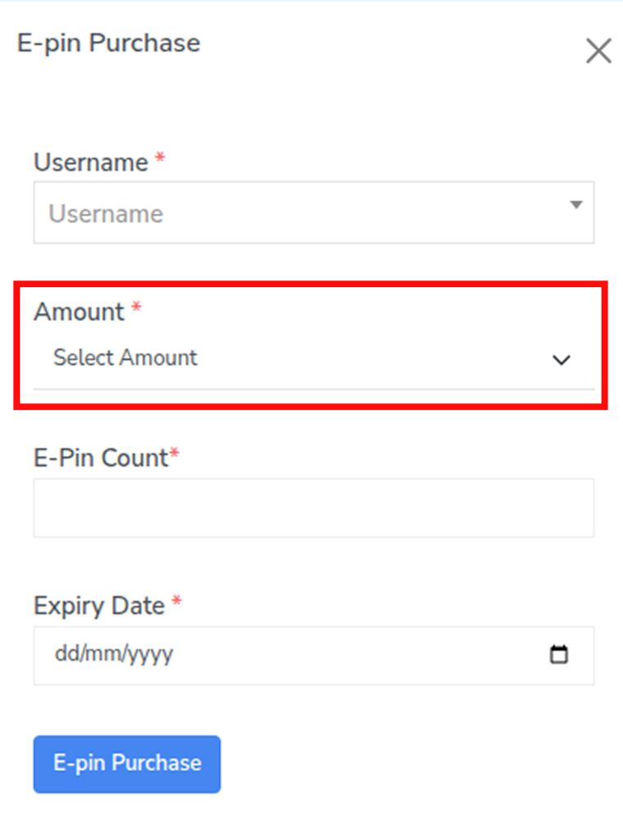Click the E-pin Purchase dialog title
The width and height of the screenshot is (623, 840).
coord(108,43)
